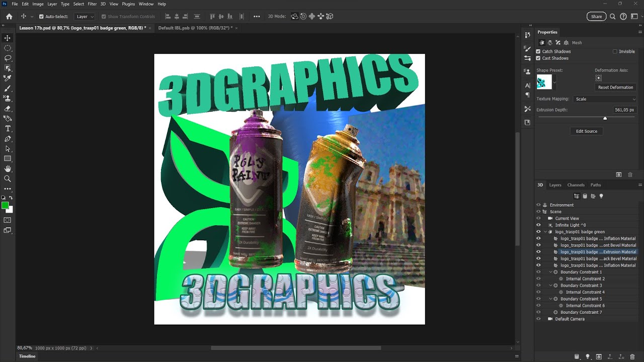This screenshot has height=362, width=644.
Task: Click the Extrusion Depth slider handle
Action: coord(605,118)
